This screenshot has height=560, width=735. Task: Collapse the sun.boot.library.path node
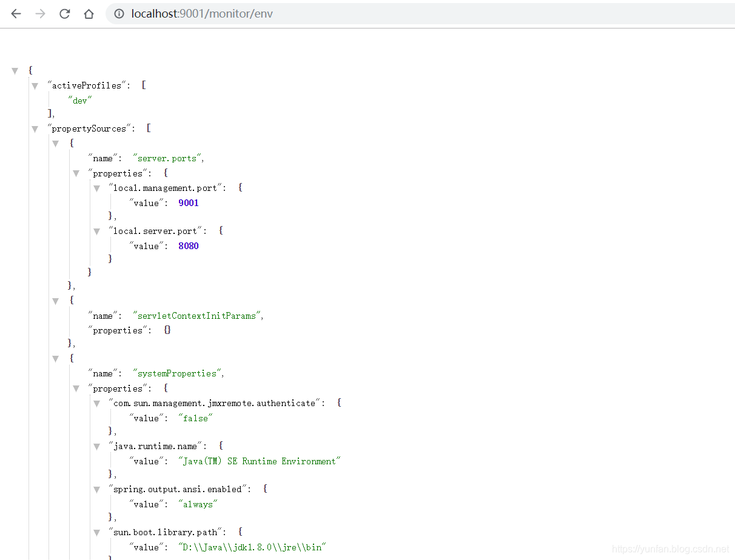pos(97,533)
